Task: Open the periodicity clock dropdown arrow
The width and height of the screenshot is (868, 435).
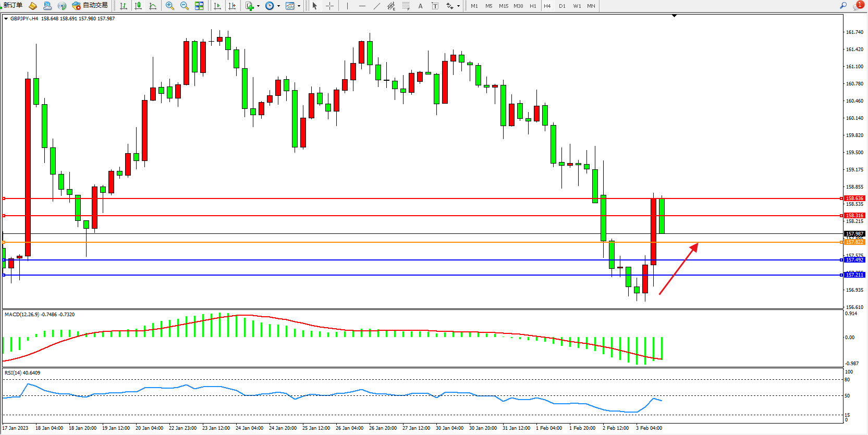Action: [x=278, y=6]
